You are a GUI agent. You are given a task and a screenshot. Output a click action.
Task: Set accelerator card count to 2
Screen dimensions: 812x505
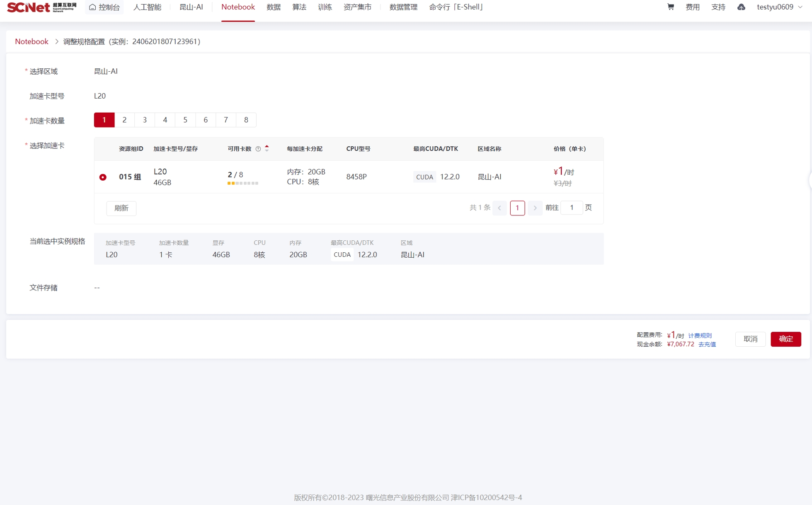click(124, 120)
